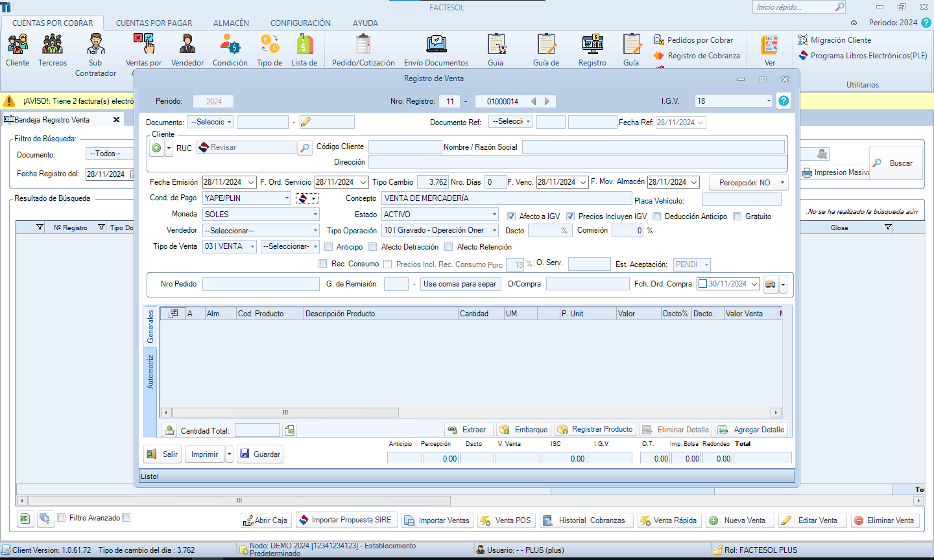Viewport: 934px width, 560px height.
Task: Tick the Afecto Detracción checkbox
Action: (373, 247)
